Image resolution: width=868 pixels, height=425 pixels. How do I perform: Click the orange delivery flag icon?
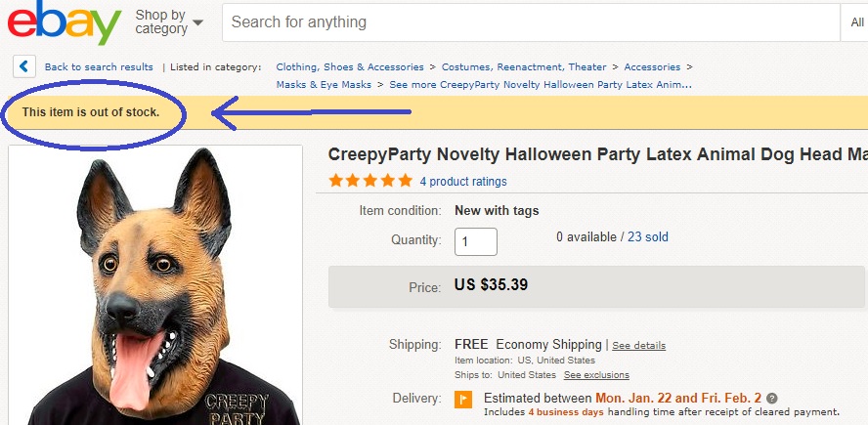[x=463, y=399]
